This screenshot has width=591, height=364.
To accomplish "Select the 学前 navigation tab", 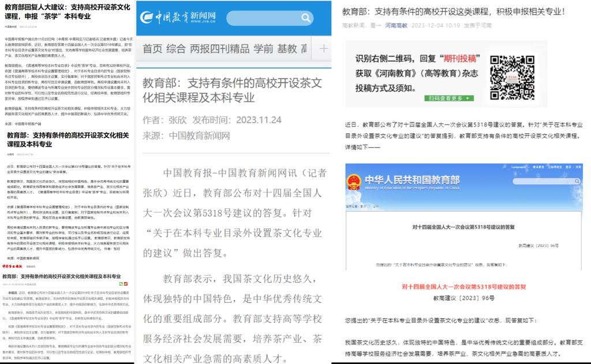I will point(264,48).
